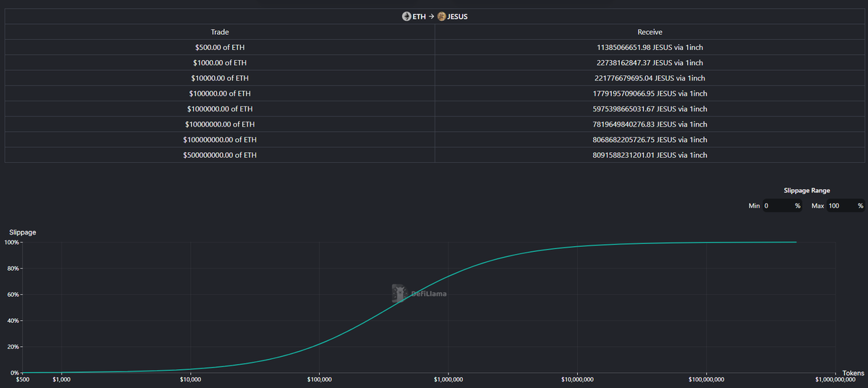Click 22738162847.37 JESUS via 1inch value
The width and height of the screenshot is (868, 388).
(650, 63)
